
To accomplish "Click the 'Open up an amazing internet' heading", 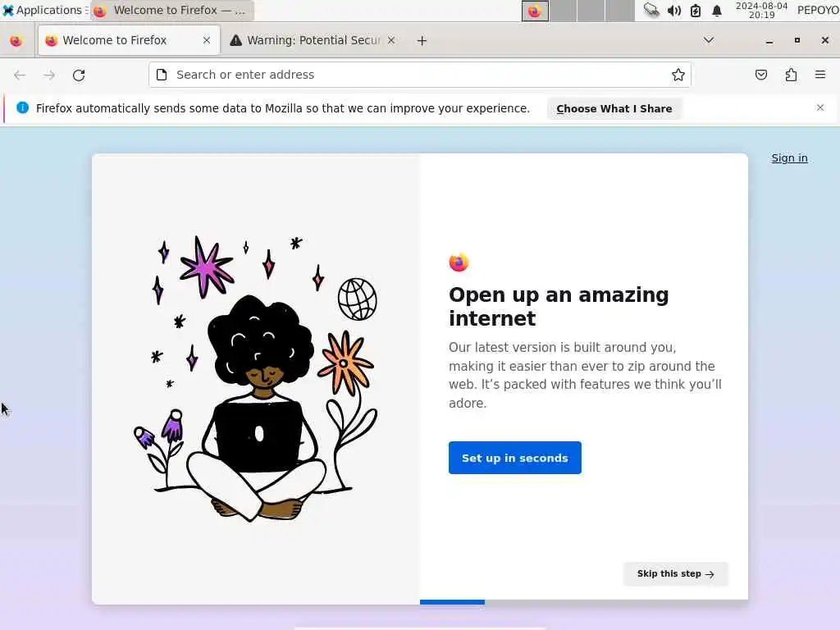I will 559,307.
